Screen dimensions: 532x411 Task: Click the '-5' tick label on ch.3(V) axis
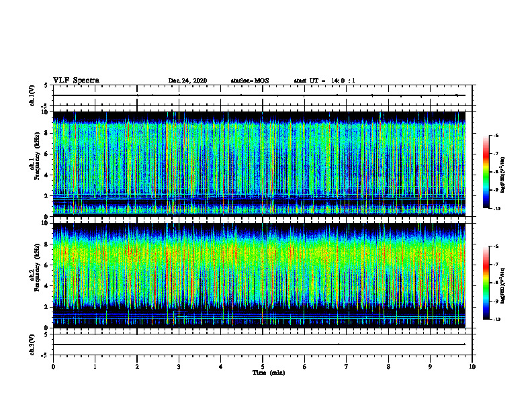[x=45, y=355]
